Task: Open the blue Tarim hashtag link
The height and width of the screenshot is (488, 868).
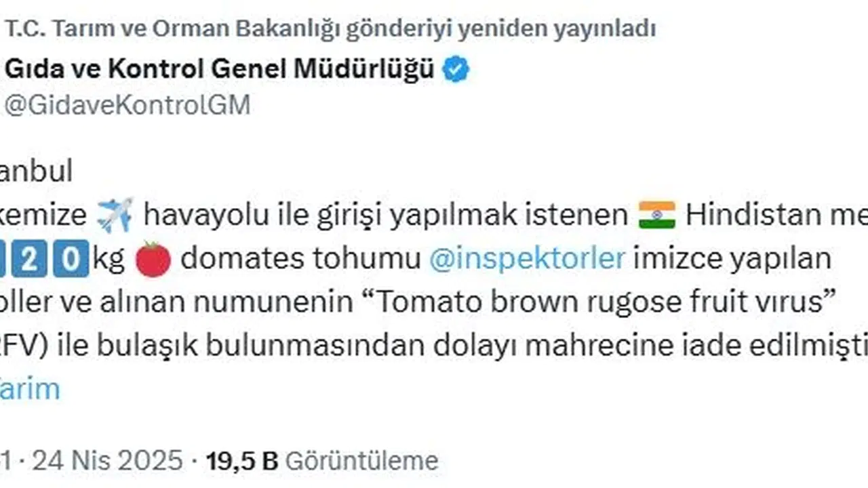Action: tap(30, 389)
